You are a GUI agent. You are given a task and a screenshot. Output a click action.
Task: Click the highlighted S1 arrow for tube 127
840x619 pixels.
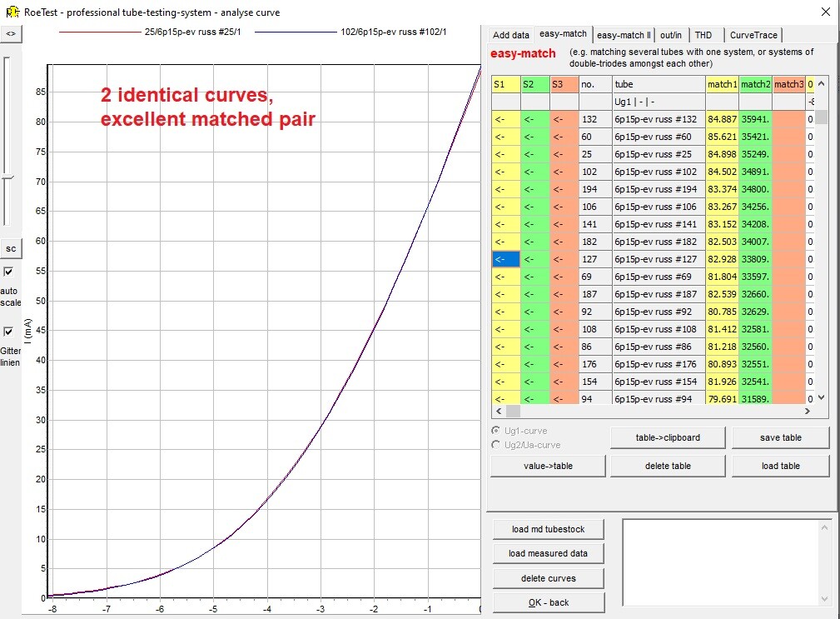[x=505, y=259]
